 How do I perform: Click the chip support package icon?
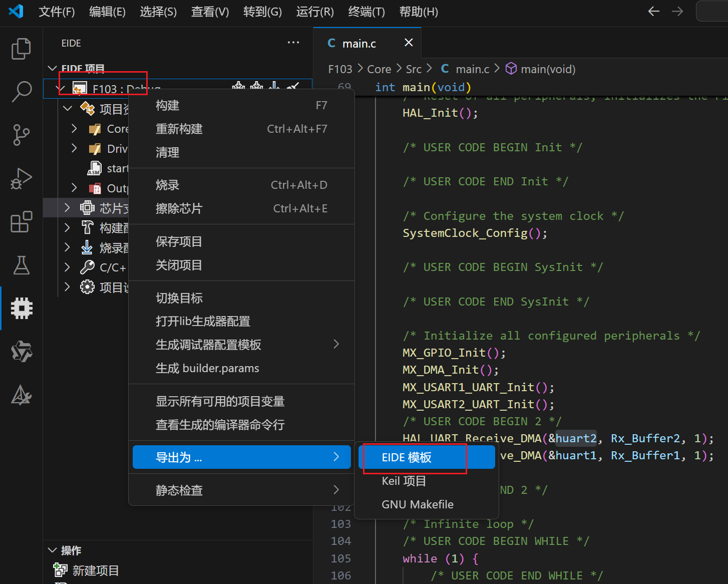pyautogui.click(x=87, y=207)
